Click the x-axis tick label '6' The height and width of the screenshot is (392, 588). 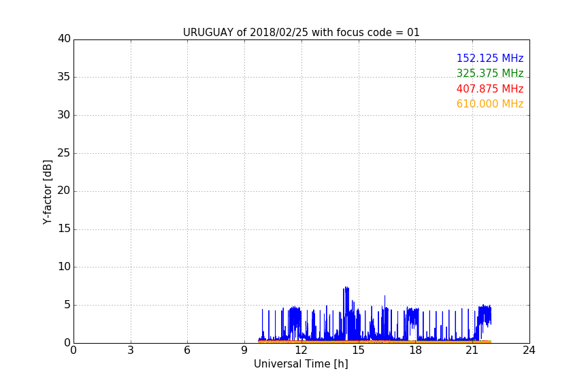pos(187,350)
